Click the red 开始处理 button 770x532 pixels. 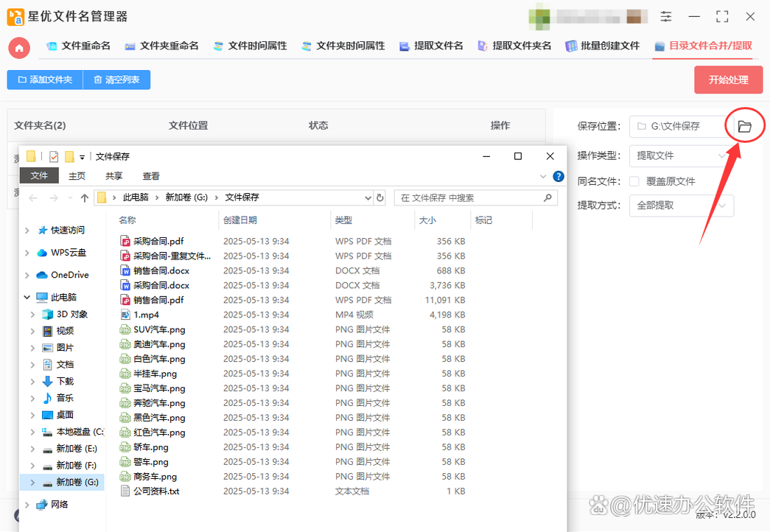point(728,80)
